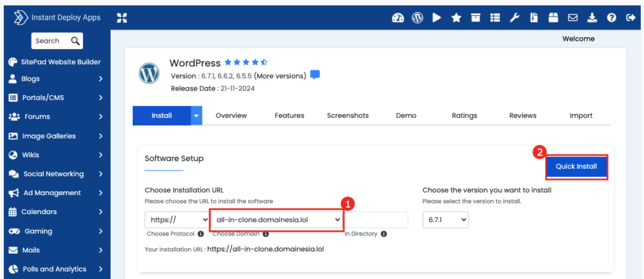The height and width of the screenshot is (279, 644).
Task: Click the download tray icon in top bar
Action: point(592,18)
